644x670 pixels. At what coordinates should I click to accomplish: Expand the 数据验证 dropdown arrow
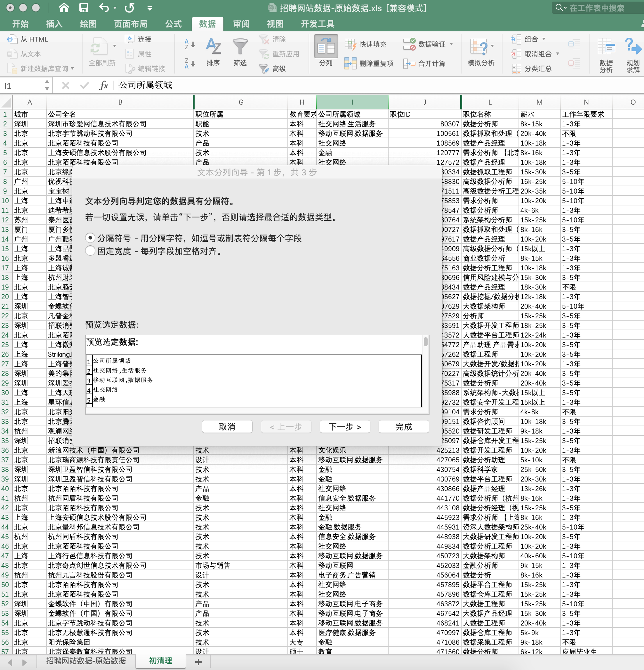point(451,44)
